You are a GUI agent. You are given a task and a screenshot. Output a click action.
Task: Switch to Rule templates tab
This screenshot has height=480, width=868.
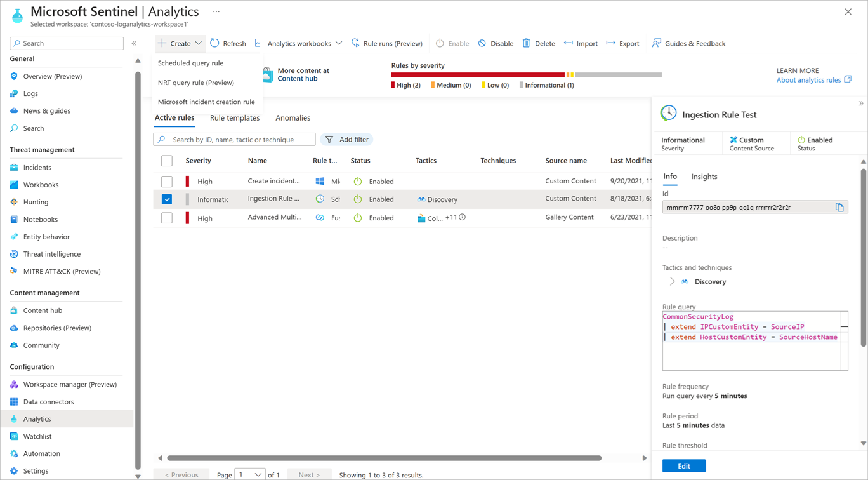point(235,118)
